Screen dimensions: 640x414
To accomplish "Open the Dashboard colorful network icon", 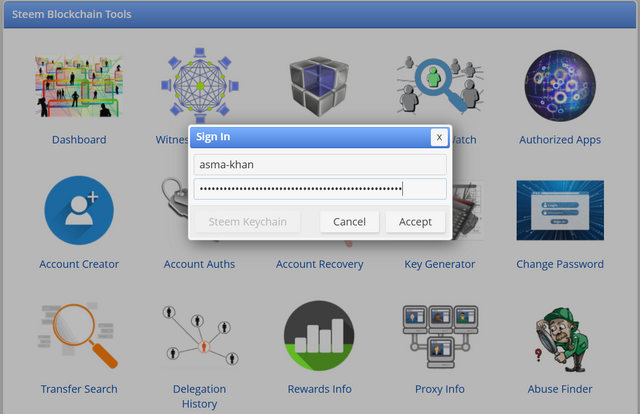I will pos(79,86).
